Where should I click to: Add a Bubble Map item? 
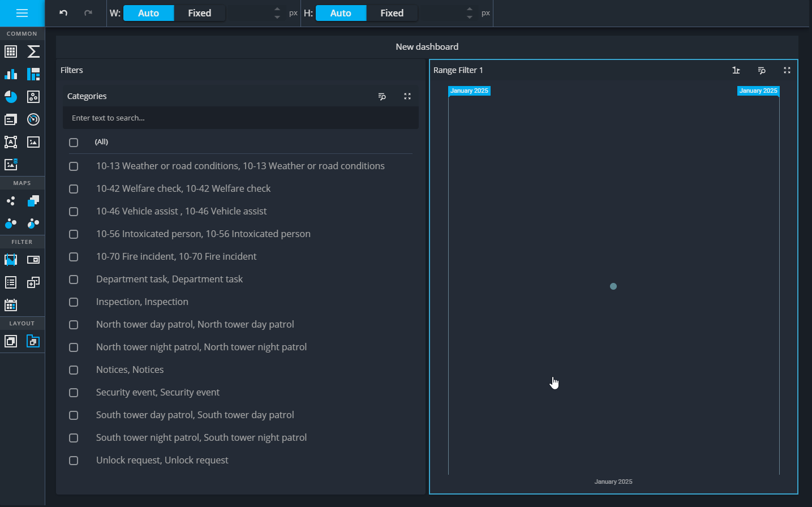11,224
